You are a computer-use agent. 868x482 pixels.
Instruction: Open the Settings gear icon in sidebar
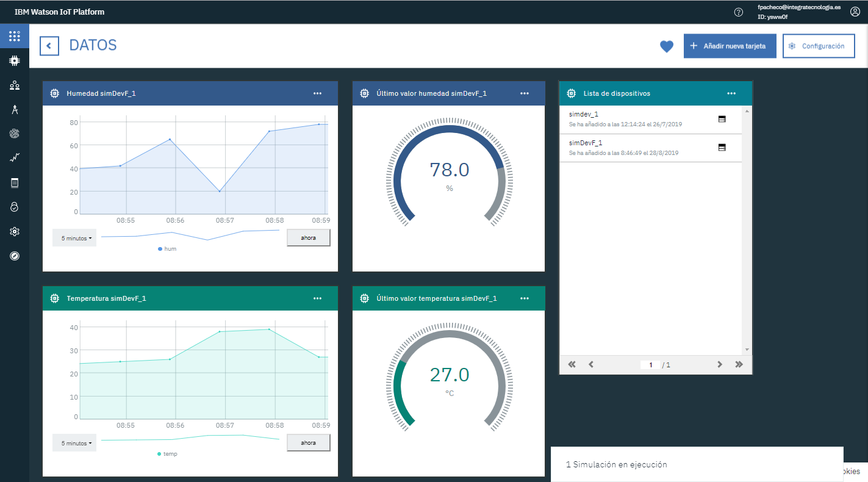(x=15, y=232)
